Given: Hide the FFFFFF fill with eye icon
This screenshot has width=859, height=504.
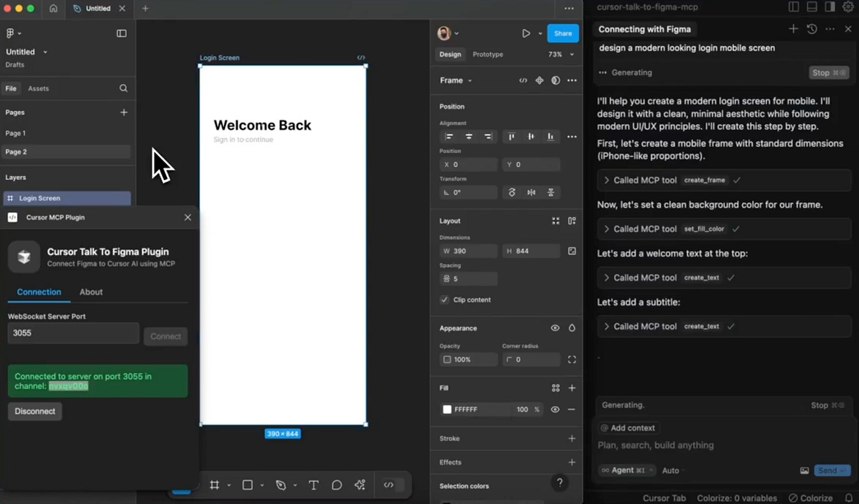Looking at the screenshot, I should (555, 410).
